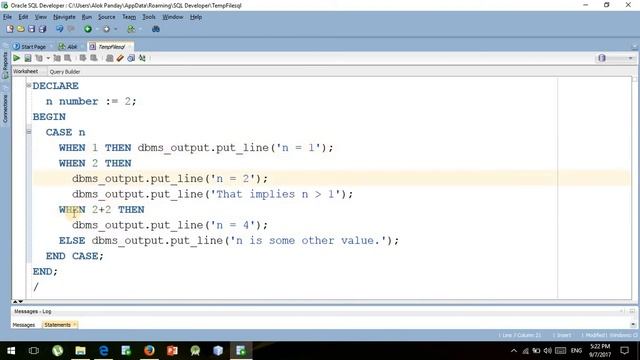Switch to the Start Page tab

(x=29, y=47)
